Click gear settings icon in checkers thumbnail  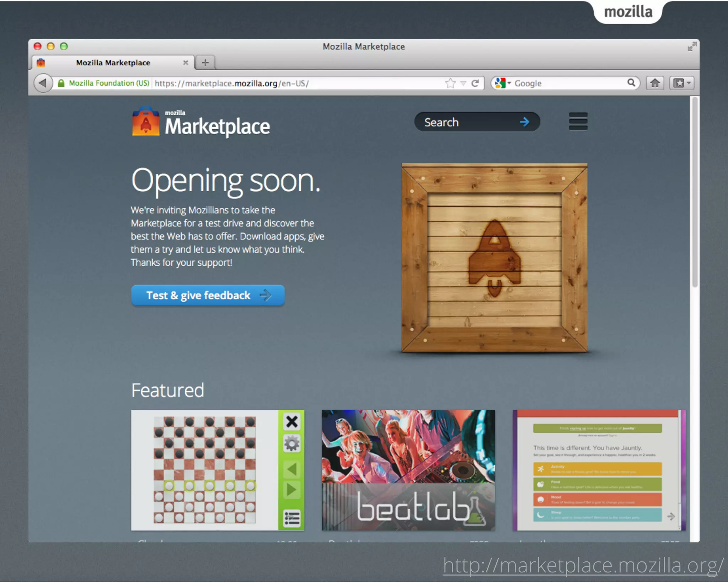click(x=292, y=443)
